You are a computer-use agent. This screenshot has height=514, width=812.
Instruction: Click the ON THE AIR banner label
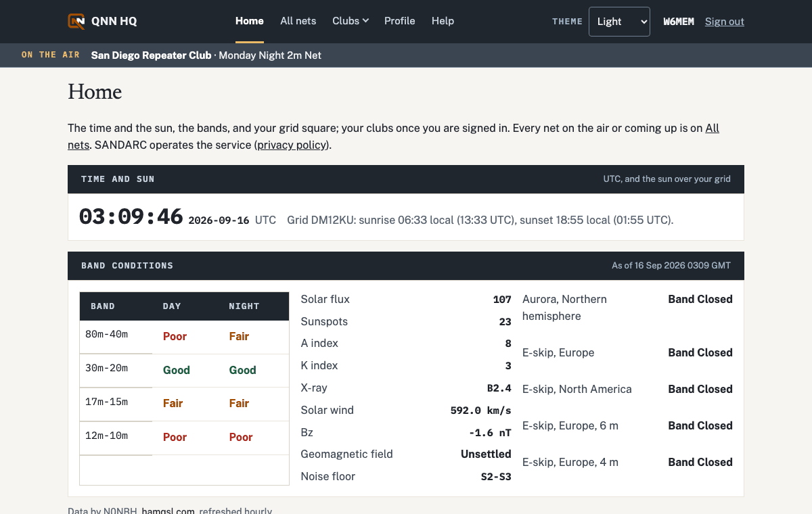51,55
